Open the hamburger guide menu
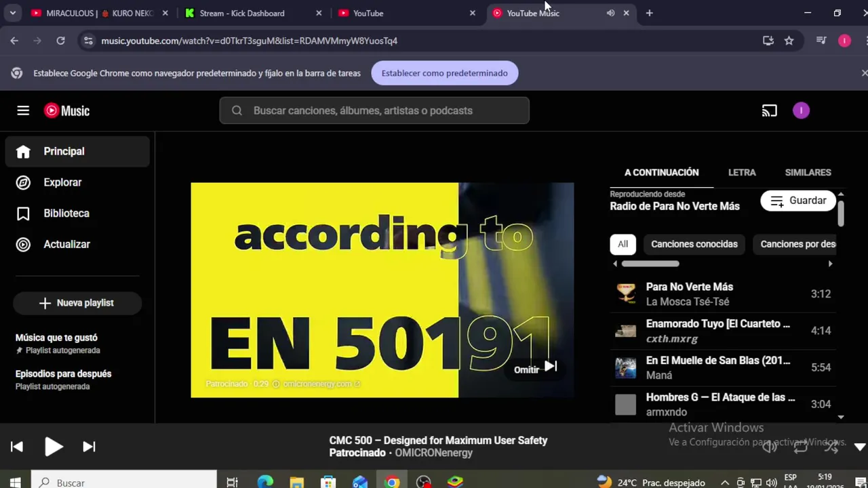Image resolution: width=868 pixels, height=488 pixels. coord(23,110)
